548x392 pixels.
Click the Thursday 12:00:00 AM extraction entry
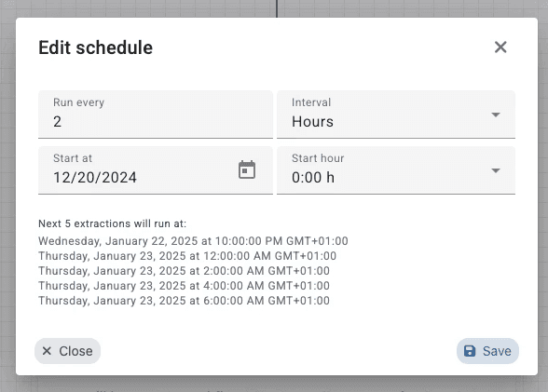tap(187, 256)
